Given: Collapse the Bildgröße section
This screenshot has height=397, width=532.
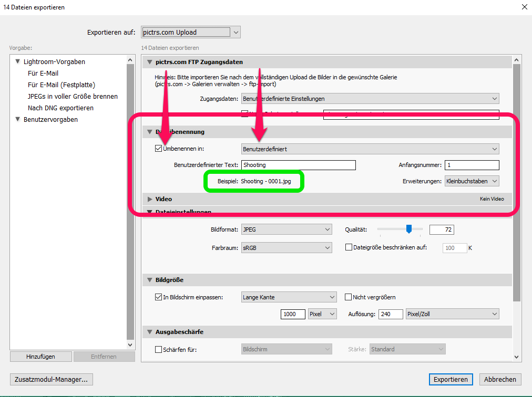Looking at the screenshot, I should tap(150, 280).
